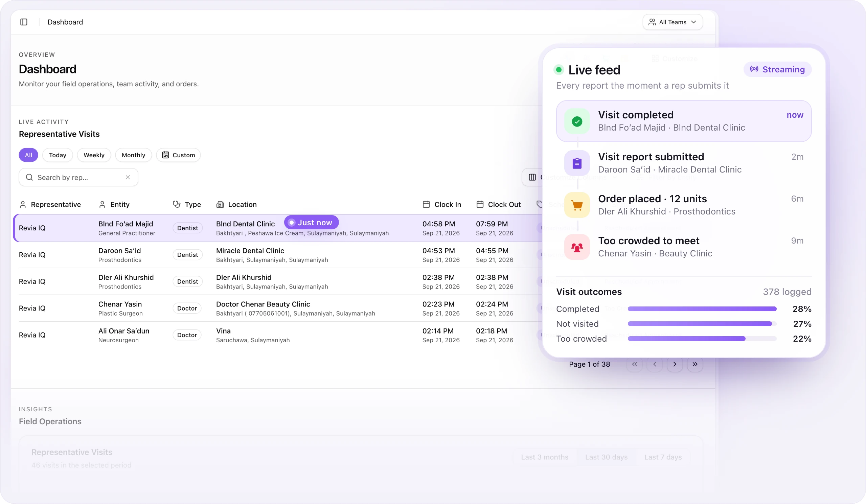Open the Visit completed feed item
Viewport: 866px width, 504px height.
click(x=684, y=121)
